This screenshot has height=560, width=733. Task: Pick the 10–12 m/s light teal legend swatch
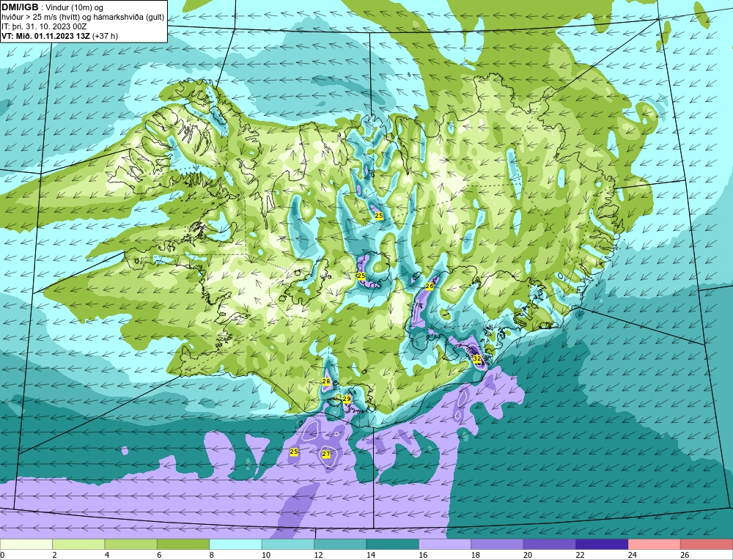point(288,545)
